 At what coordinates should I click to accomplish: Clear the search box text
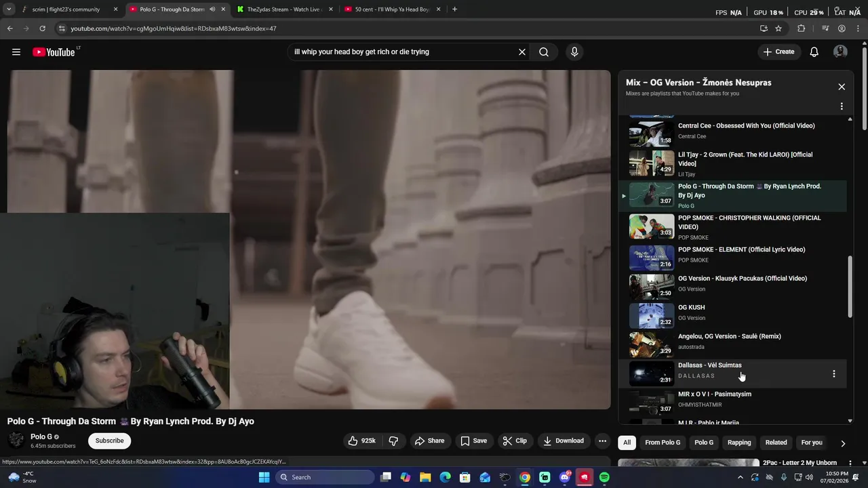click(x=522, y=52)
